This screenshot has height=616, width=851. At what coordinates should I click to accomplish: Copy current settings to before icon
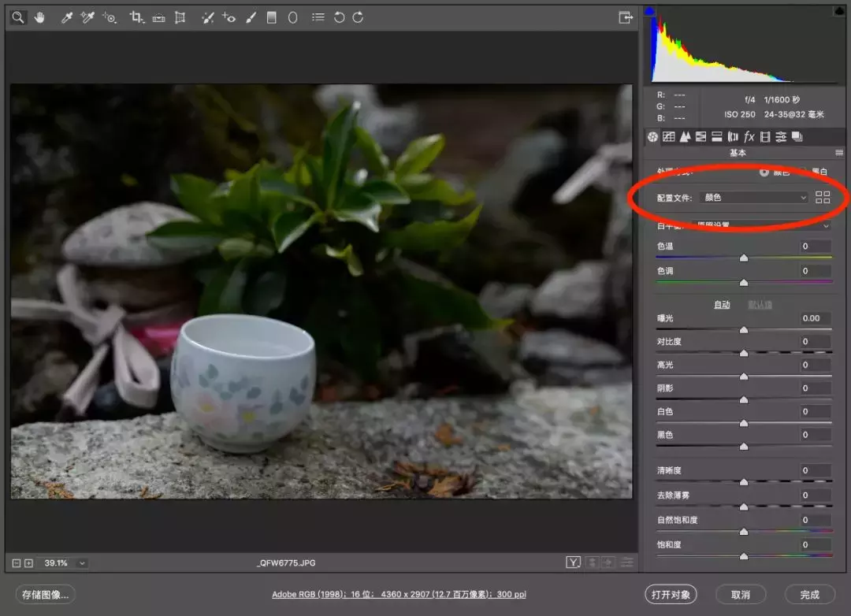click(608, 562)
